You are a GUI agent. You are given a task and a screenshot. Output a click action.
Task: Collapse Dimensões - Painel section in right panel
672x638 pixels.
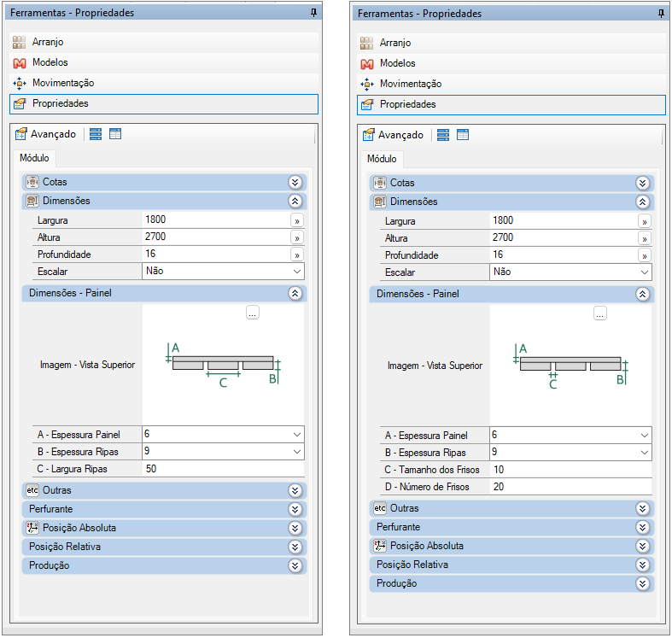642,294
